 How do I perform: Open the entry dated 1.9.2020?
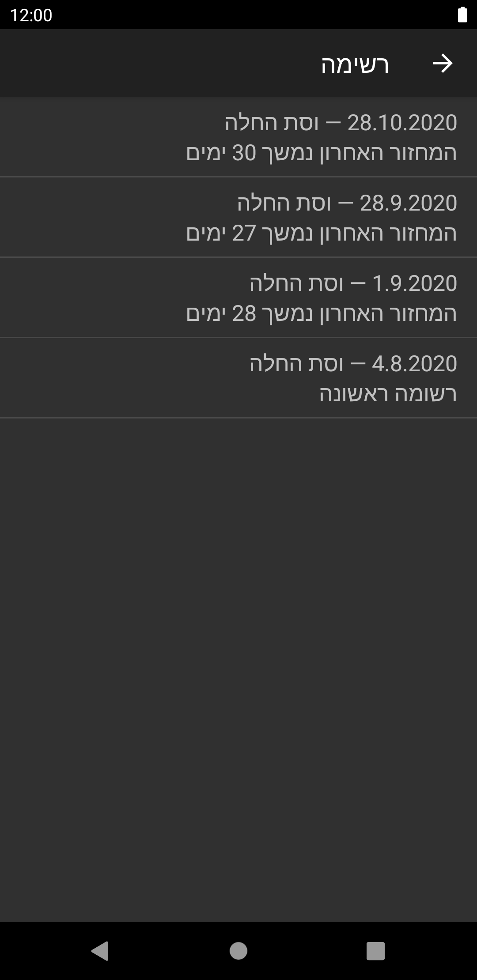(x=238, y=297)
